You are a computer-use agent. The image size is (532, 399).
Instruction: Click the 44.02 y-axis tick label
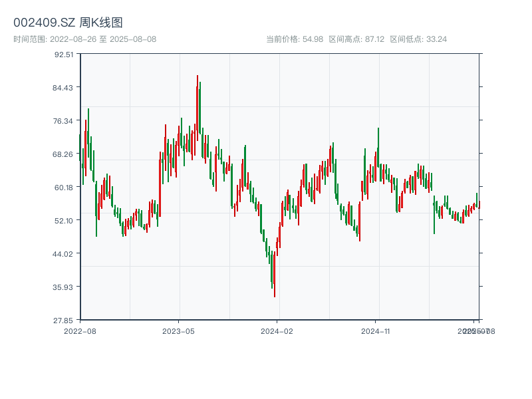(64, 254)
